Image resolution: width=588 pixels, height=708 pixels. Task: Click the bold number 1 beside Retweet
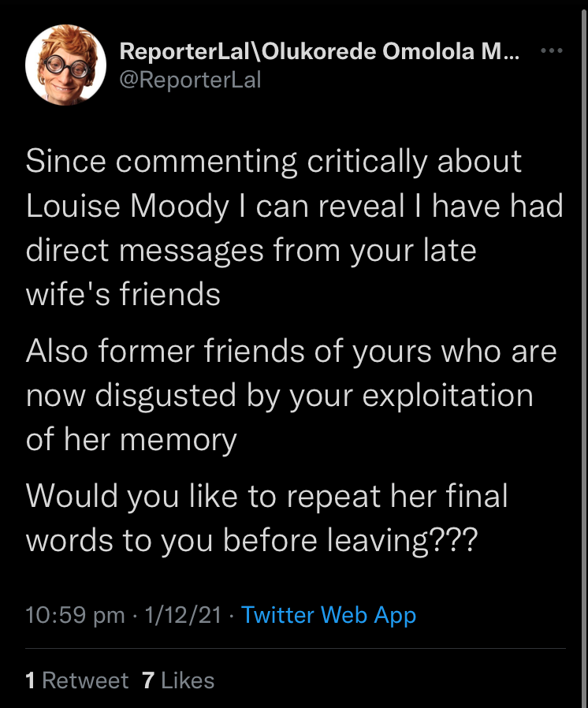30,680
